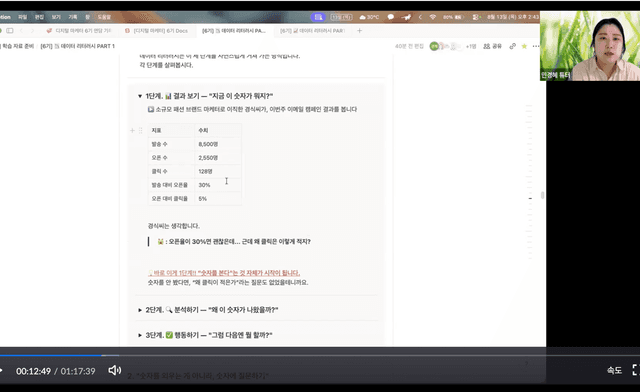The image size is (640, 392).
Task: Click the +1명 collaborators indicator
Action: tap(471, 46)
